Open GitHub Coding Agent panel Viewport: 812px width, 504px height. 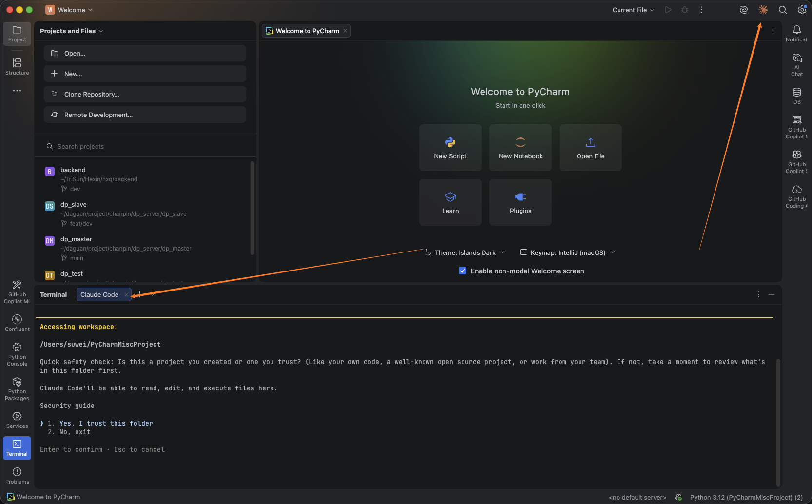click(x=797, y=196)
